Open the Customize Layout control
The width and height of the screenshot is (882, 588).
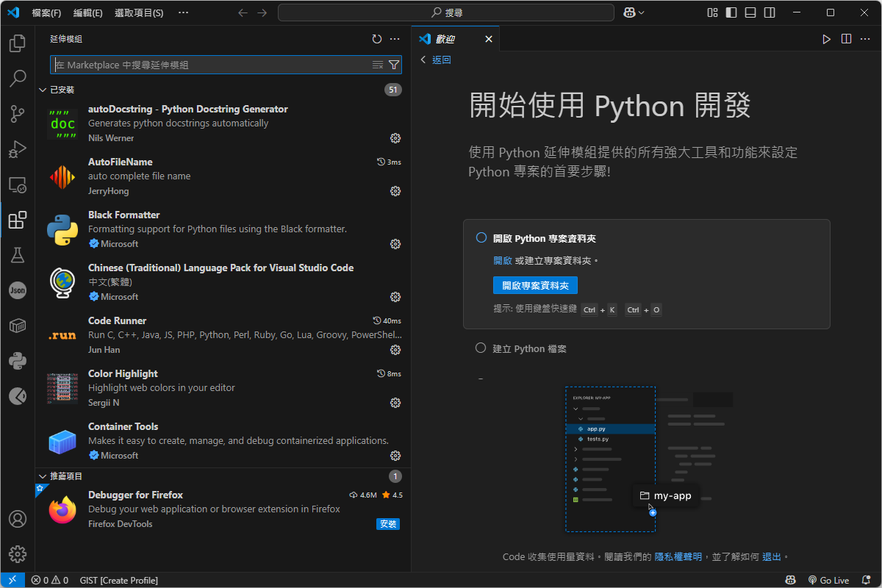pos(712,12)
